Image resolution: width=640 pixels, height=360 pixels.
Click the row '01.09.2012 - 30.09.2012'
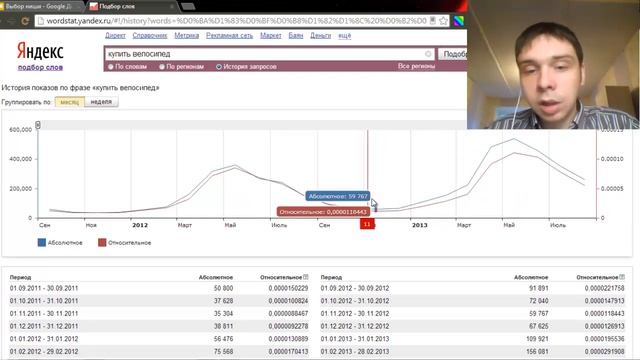(473, 288)
